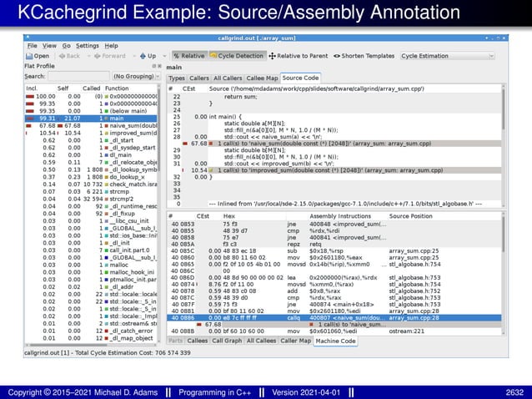Select the (below main) function row
The image size is (532, 399).
tap(91, 111)
